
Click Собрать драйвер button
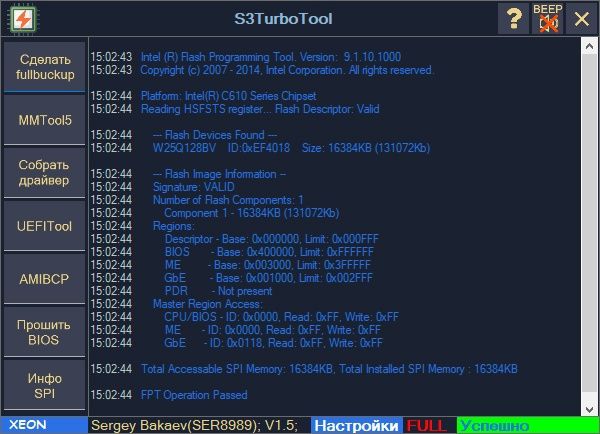pos(45,173)
